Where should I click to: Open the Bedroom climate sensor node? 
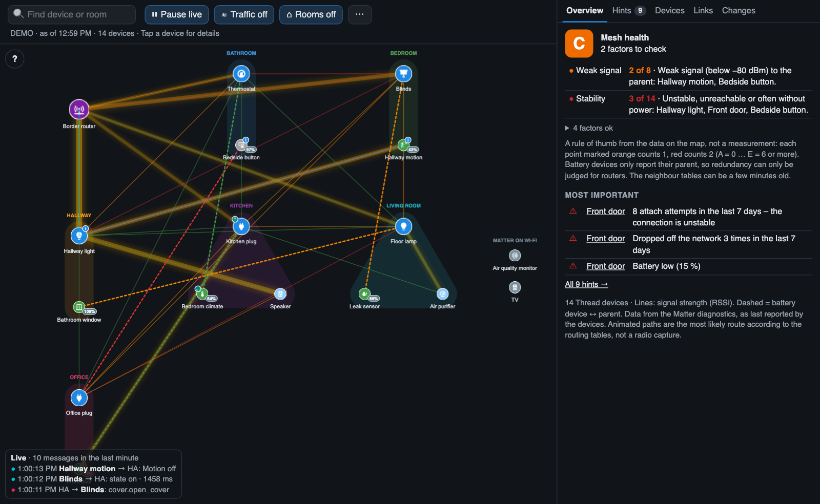202,294
